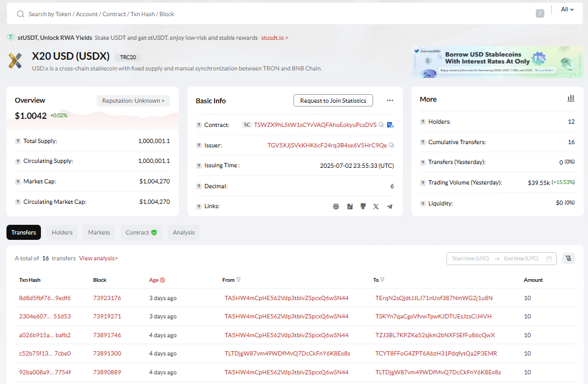The image size is (588, 384).
Task: Select the Transfers tab
Action: (24, 233)
